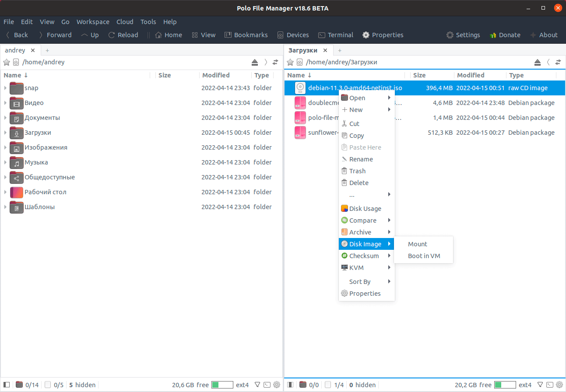The height and width of the screenshot is (392, 566).
Task: Select Boot in VM from submenu
Action: pyautogui.click(x=423, y=256)
